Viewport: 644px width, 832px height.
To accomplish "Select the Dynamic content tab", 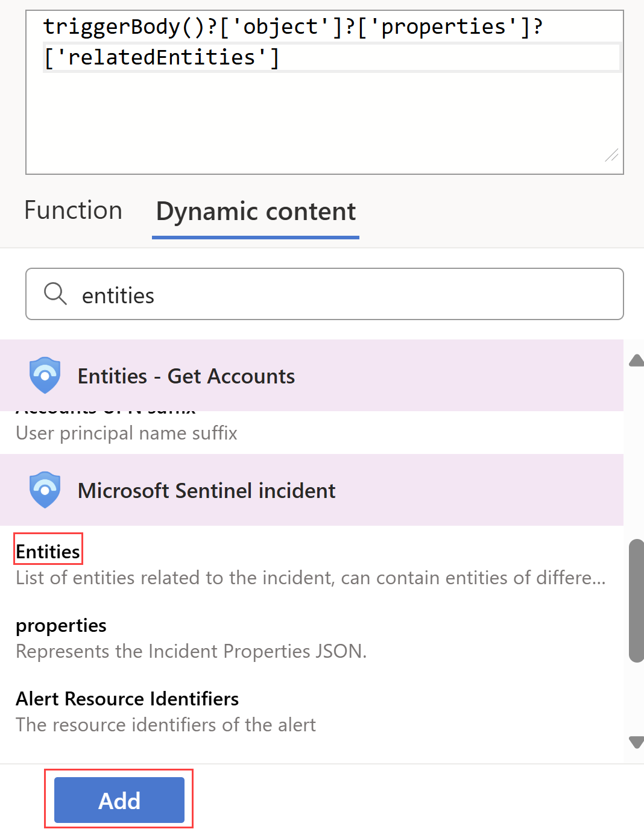I will 255,212.
